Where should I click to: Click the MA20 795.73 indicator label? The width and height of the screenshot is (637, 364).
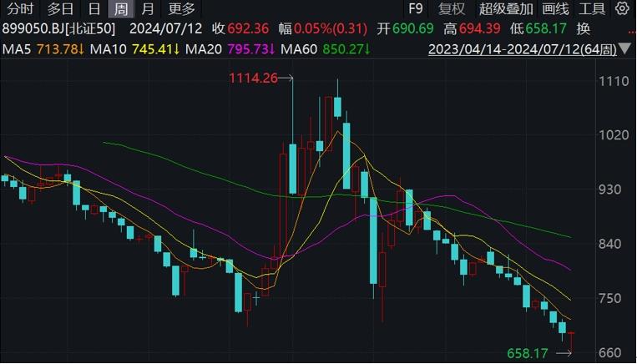pyautogui.click(x=230, y=49)
